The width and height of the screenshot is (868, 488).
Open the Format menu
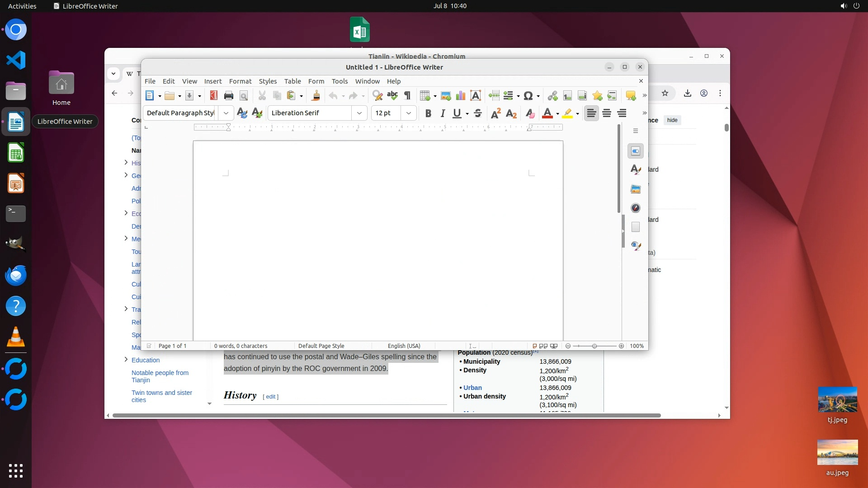click(240, 81)
